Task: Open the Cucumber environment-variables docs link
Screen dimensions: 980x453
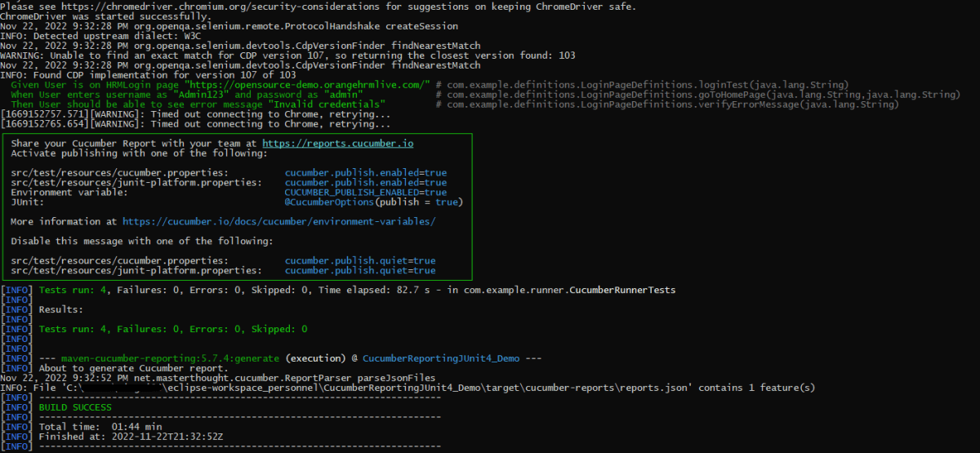Action: (278, 221)
